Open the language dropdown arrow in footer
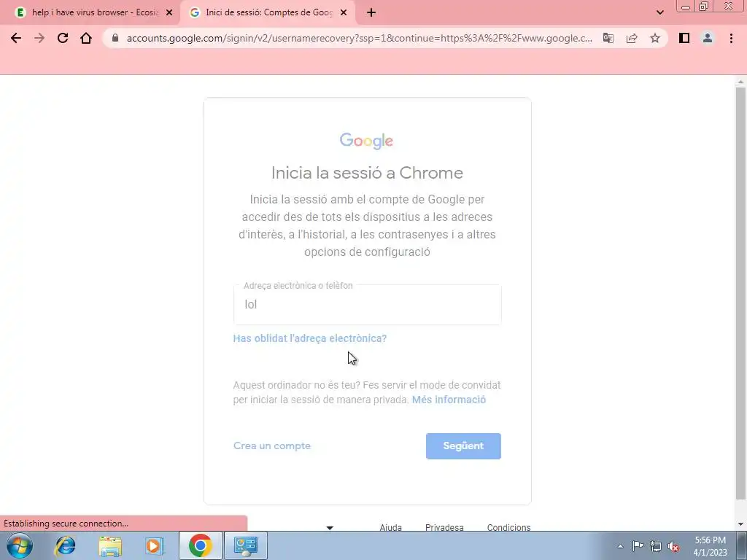This screenshot has height=560, width=747. (x=330, y=528)
